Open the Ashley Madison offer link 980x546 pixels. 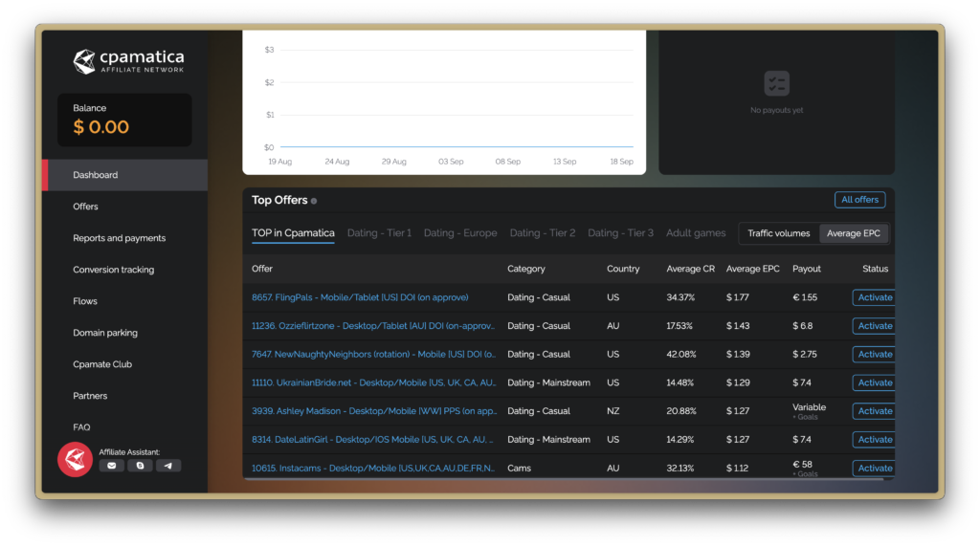[x=373, y=411]
